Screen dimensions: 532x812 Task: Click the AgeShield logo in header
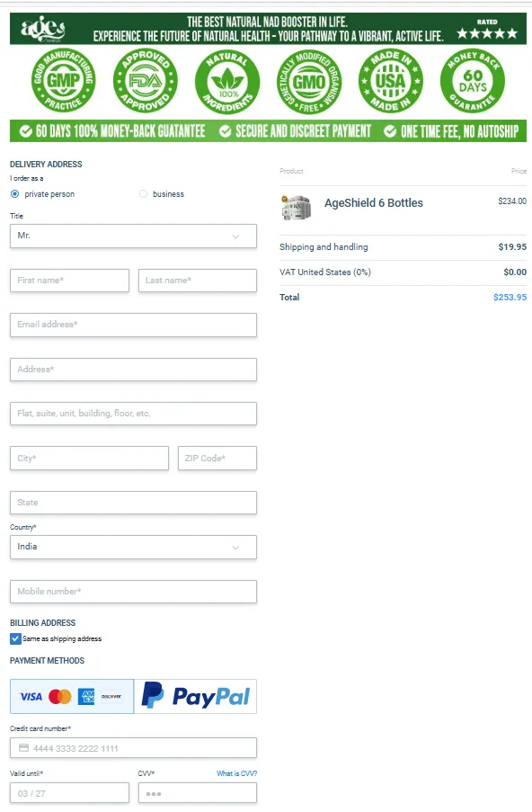click(43, 29)
